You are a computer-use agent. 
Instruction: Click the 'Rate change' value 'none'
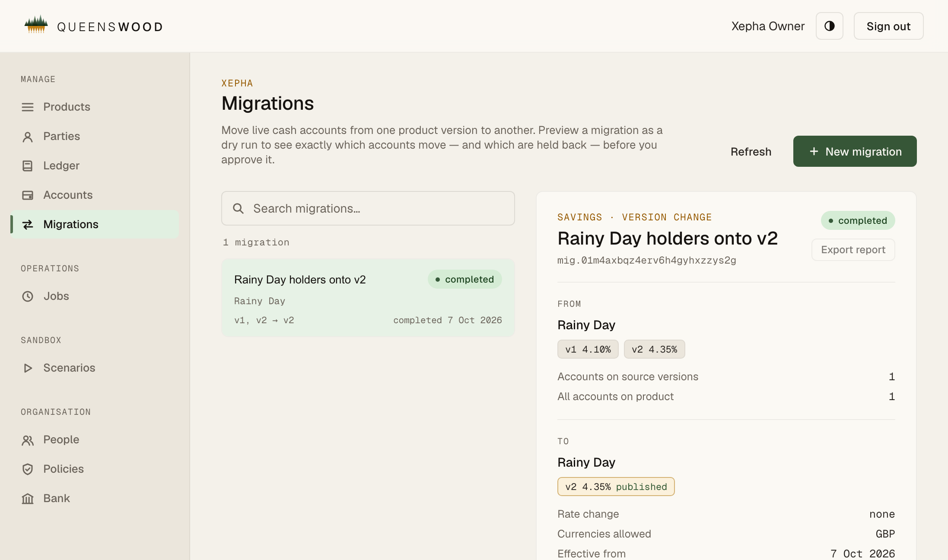882,514
